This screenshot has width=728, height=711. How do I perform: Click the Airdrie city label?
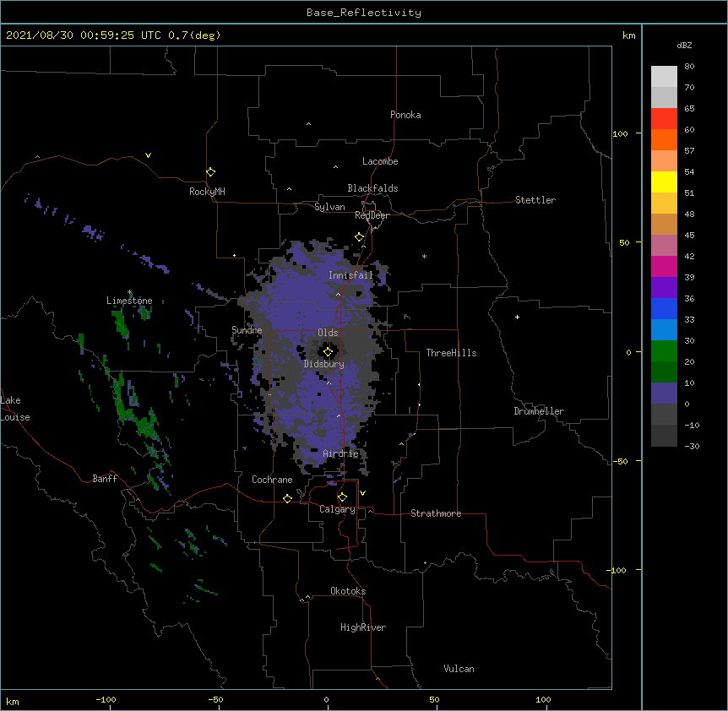[341, 453]
